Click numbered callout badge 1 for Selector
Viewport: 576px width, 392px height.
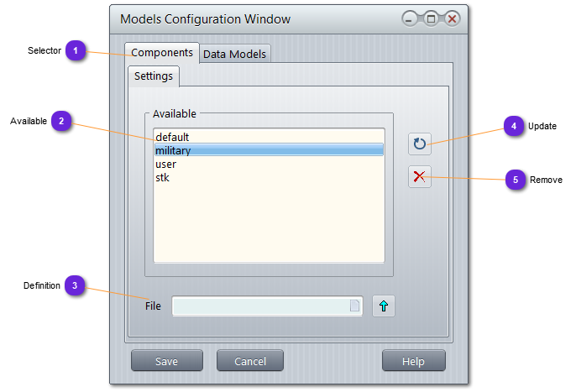point(76,51)
